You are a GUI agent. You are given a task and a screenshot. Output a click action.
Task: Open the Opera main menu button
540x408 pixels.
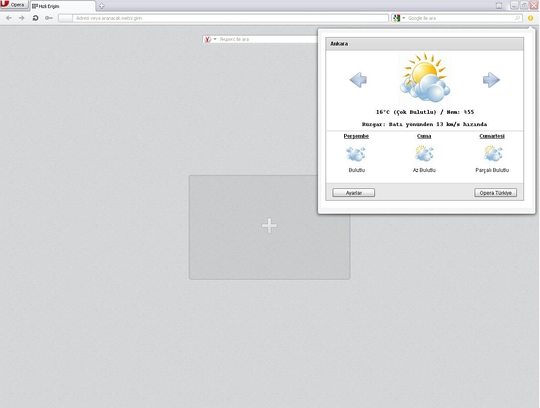tap(14, 4)
